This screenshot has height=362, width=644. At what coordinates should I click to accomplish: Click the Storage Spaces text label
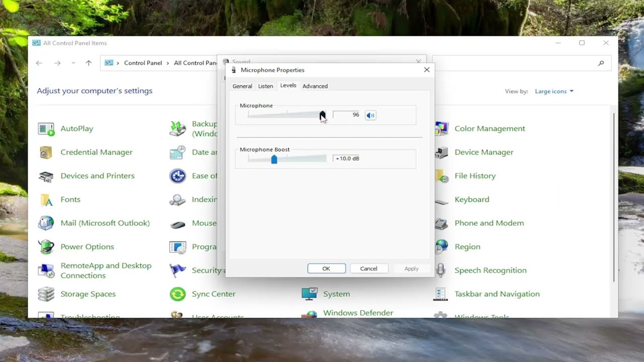pos(88,294)
